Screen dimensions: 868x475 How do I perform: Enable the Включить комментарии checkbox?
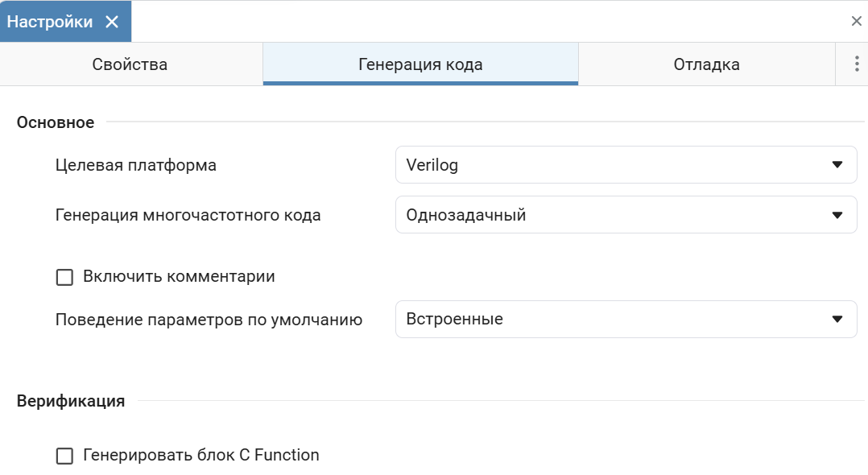(x=64, y=277)
